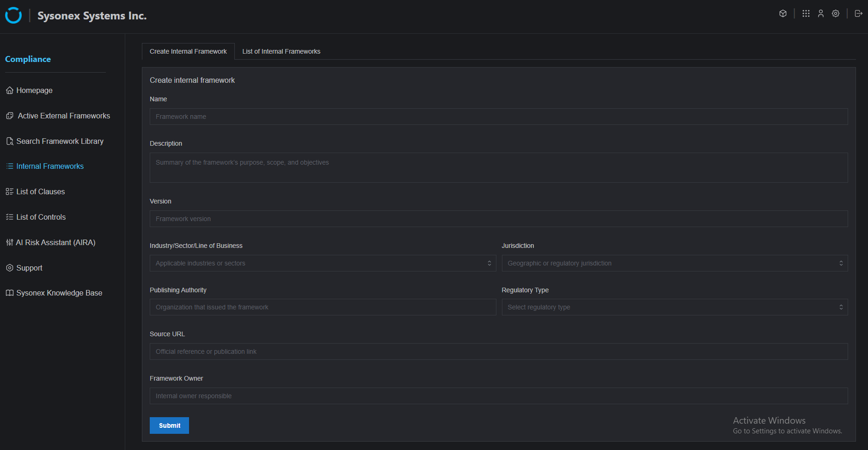Click the Homepage house icon
The height and width of the screenshot is (450, 868).
tap(9, 90)
